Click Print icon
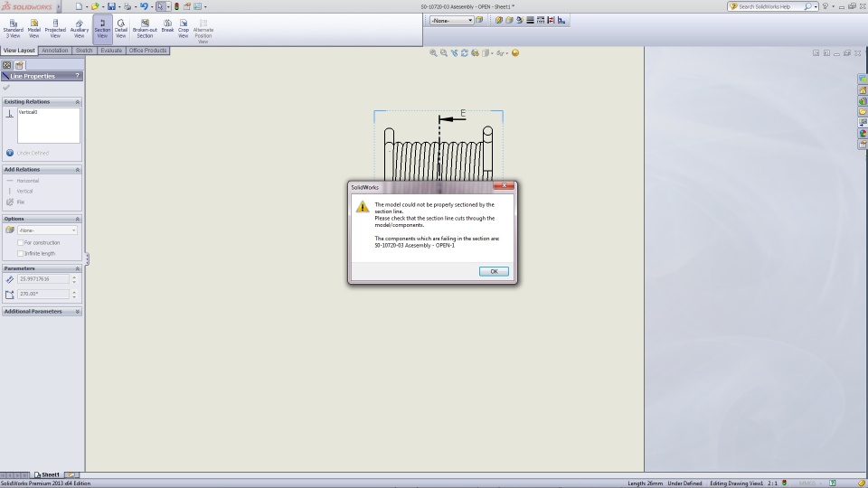The height and width of the screenshot is (488, 868). coord(127,6)
